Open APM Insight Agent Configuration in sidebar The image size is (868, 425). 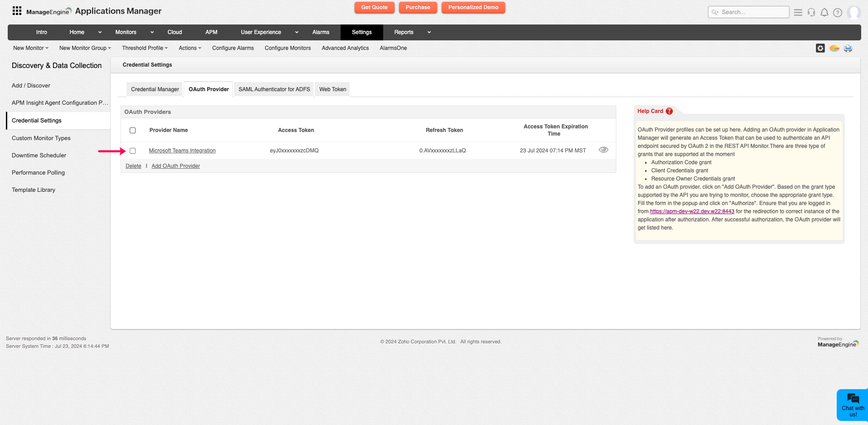point(60,103)
